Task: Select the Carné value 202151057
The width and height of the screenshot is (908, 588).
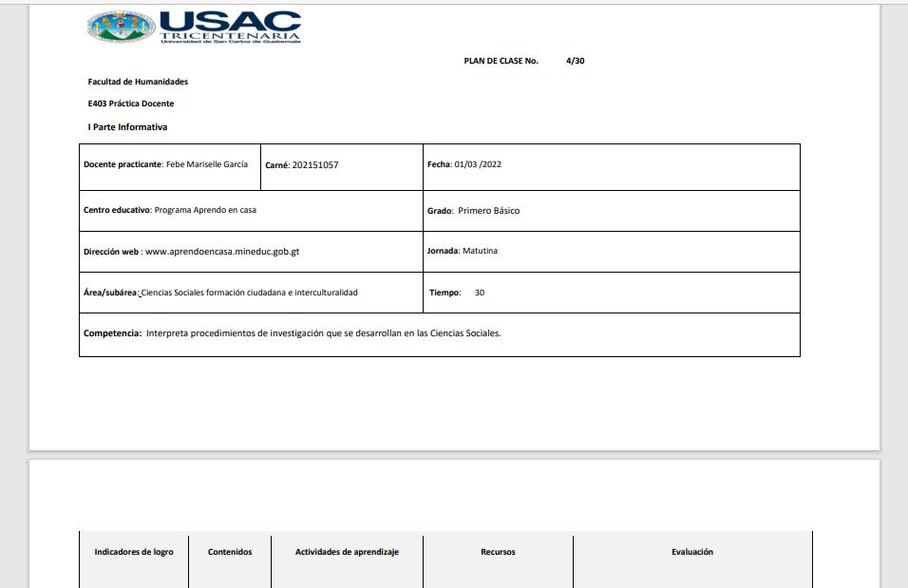Action: [x=315, y=165]
